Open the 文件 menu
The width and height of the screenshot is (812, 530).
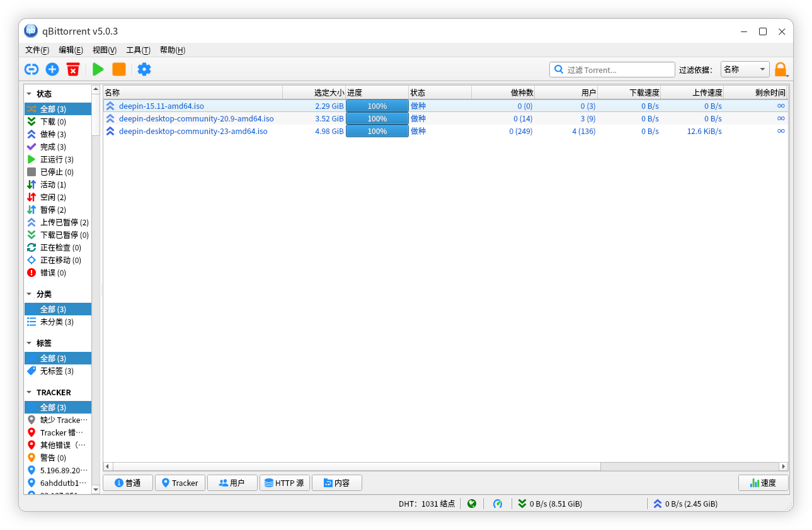pyautogui.click(x=37, y=50)
